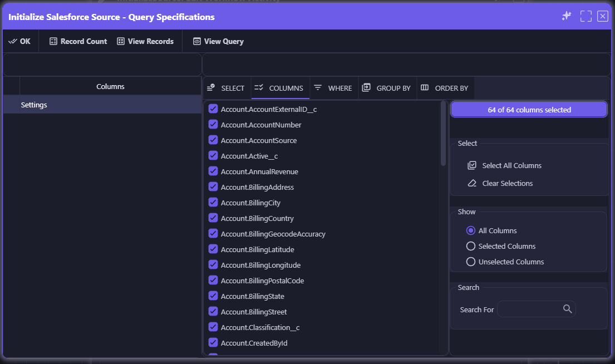Click the OK double-check icon
This screenshot has height=364, width=615.
pyautogui.click(x=13, y=41)
